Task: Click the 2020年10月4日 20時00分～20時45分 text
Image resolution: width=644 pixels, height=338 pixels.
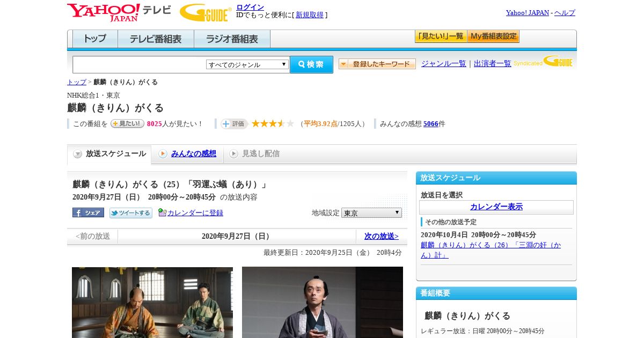Action: [x=478, y=235]
